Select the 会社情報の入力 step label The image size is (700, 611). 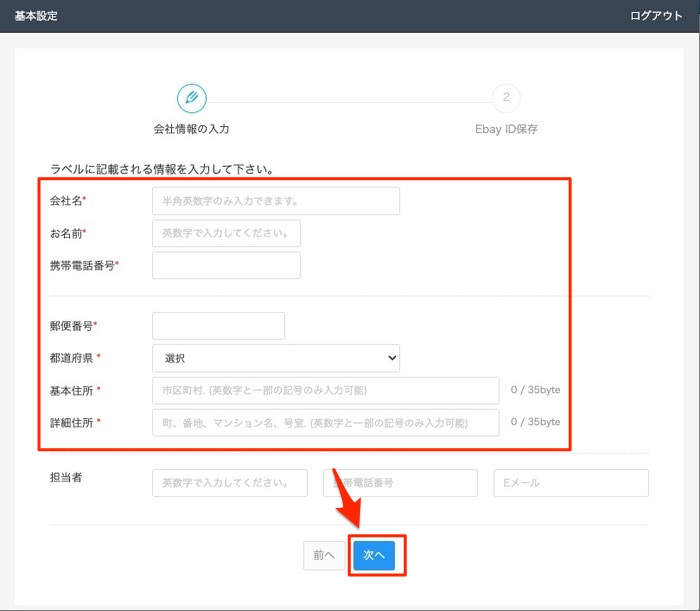[x=192, y=129]
